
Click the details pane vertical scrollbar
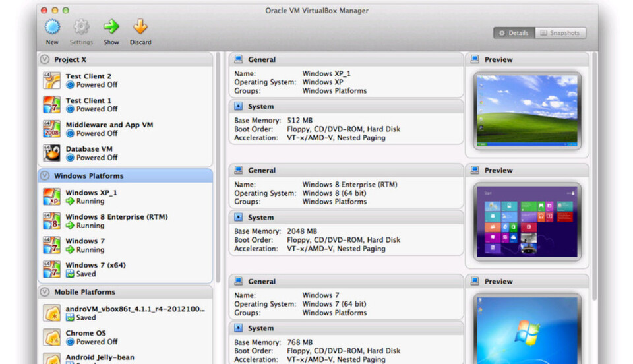(594, 175)
